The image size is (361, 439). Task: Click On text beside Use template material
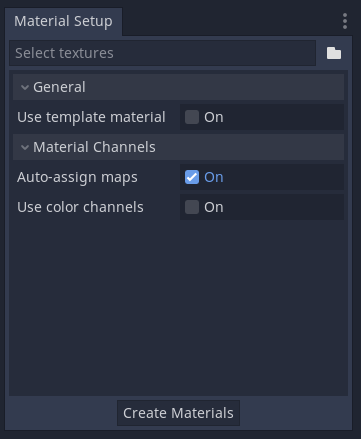(214, 117)
